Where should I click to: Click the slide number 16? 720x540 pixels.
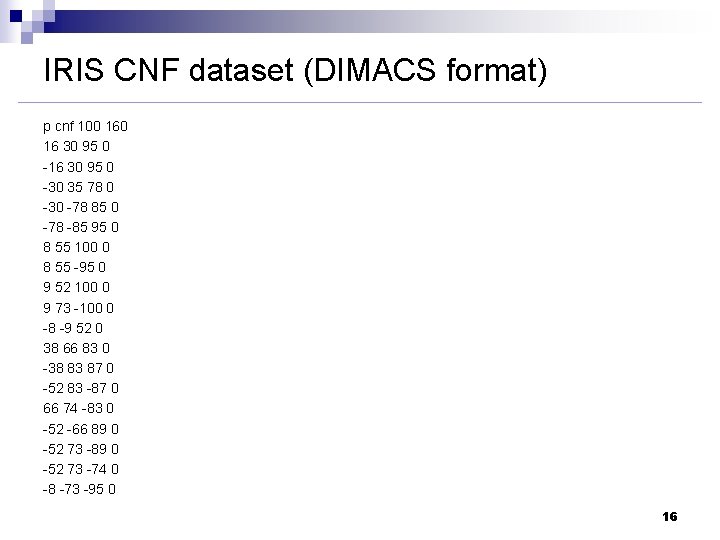670,517
